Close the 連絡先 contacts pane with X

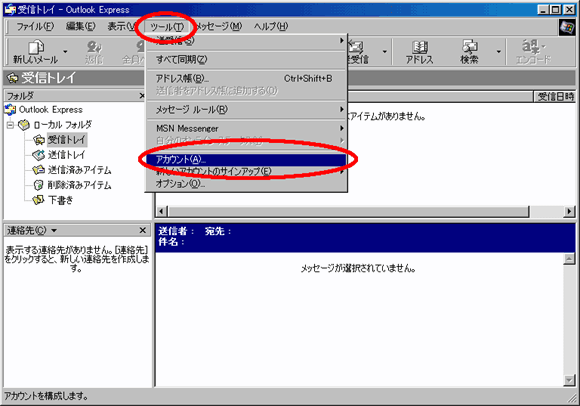coord(143,230)
